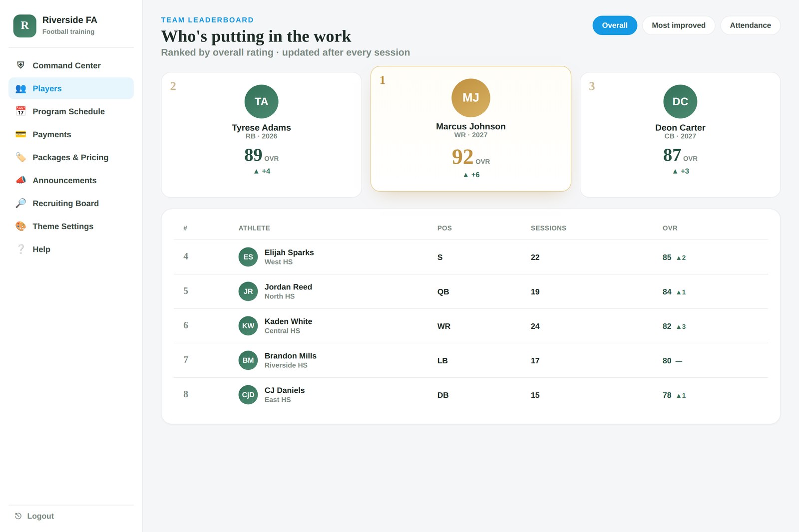Click the Payments credit card icon
This screenshot has height=532, width=799.
pos(20,134)
